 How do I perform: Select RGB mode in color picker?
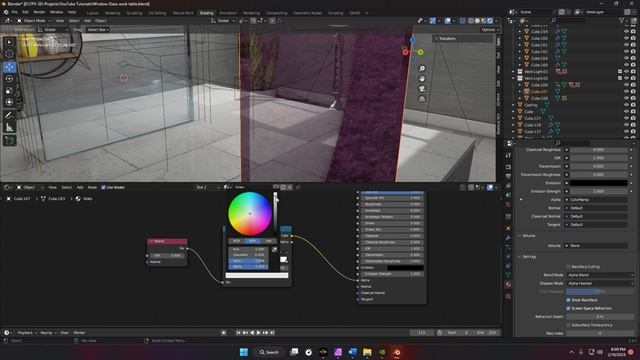(236, 241)
